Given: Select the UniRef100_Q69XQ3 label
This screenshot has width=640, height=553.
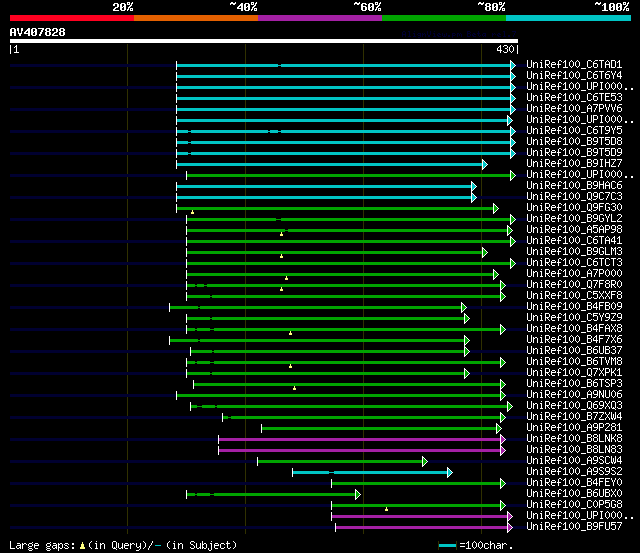Looking at the screenshot, I should click(x=574, y=406).
